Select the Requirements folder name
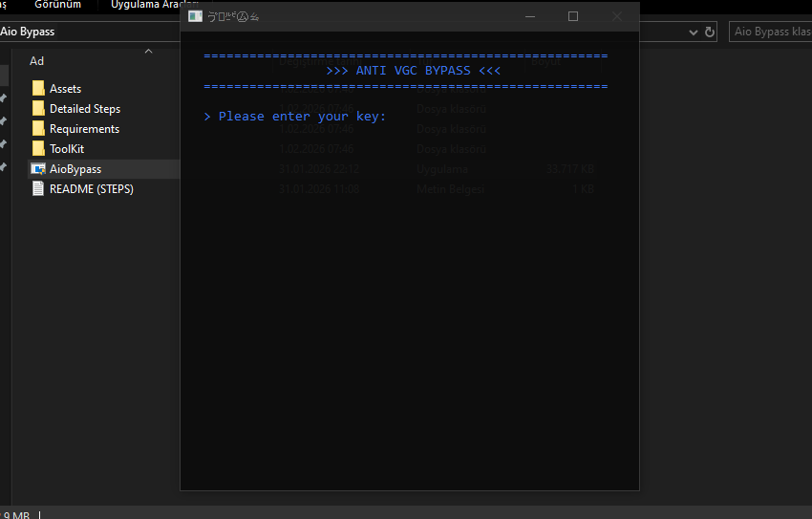 point(84,129)
